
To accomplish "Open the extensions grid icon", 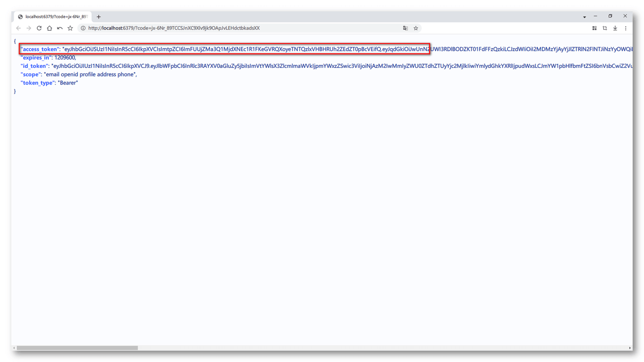I will (594, 28).
